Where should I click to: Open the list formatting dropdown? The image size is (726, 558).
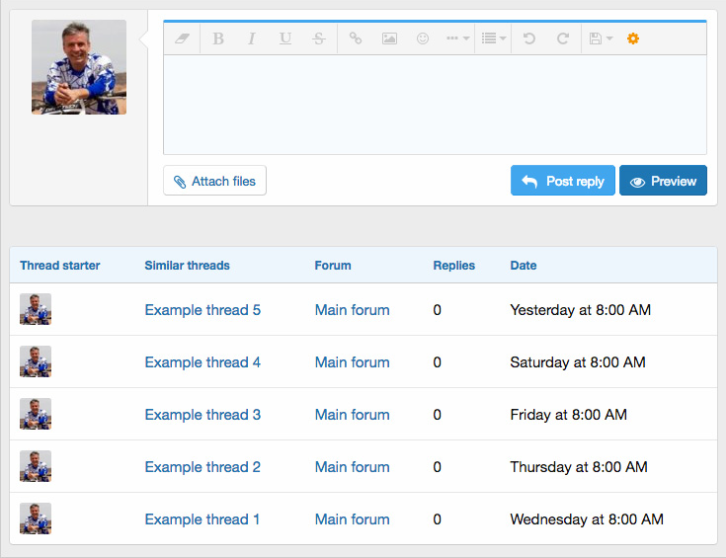point(493,39)
